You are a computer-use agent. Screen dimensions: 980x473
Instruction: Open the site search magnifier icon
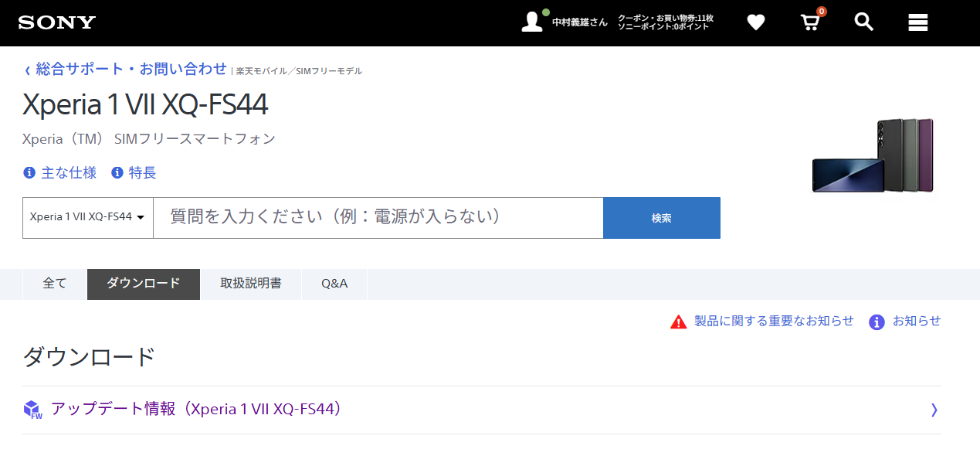pos(864,22)
